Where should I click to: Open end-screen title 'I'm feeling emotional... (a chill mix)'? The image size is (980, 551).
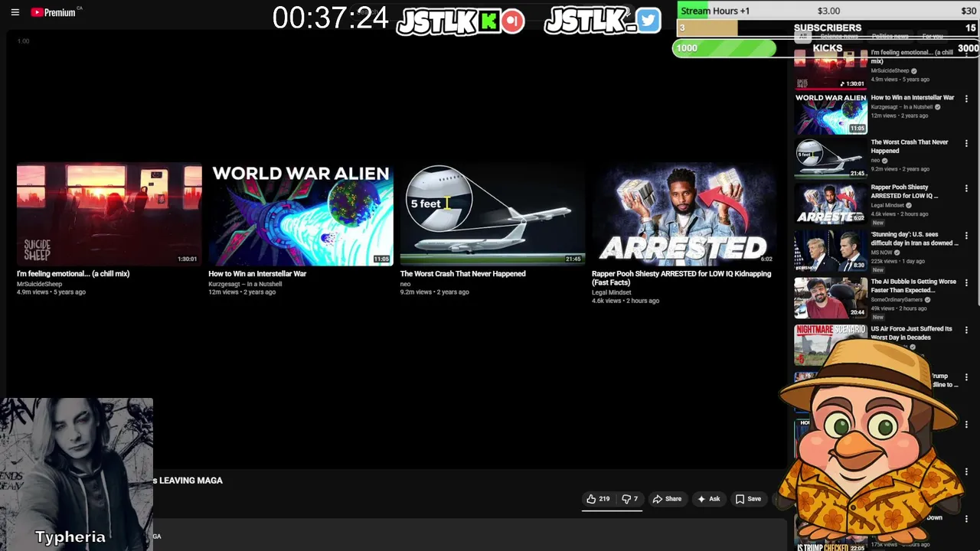(x=73, y=273)
